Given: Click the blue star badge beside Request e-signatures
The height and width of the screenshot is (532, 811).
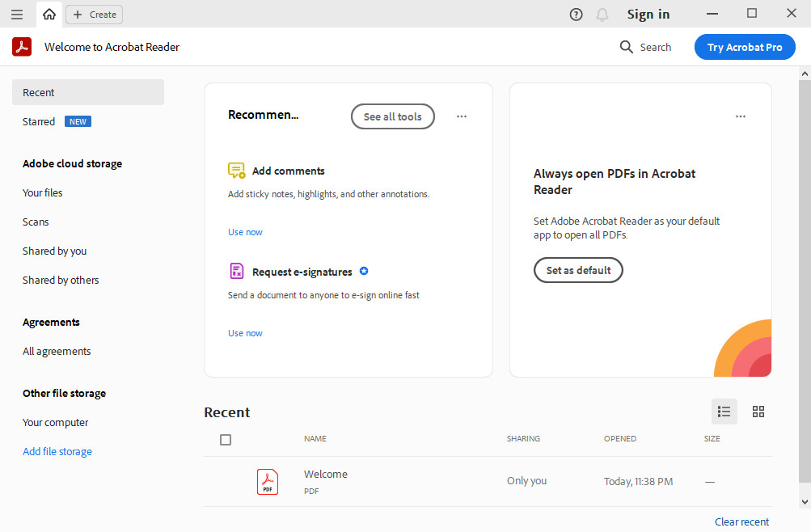Looking at the screenshot, I should (x=364, y=271).
